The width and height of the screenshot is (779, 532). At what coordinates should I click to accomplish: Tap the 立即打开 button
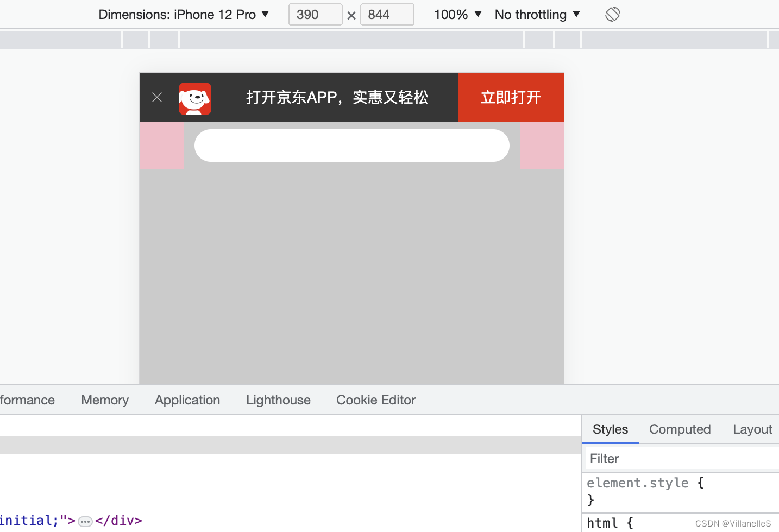coord(511,97)
